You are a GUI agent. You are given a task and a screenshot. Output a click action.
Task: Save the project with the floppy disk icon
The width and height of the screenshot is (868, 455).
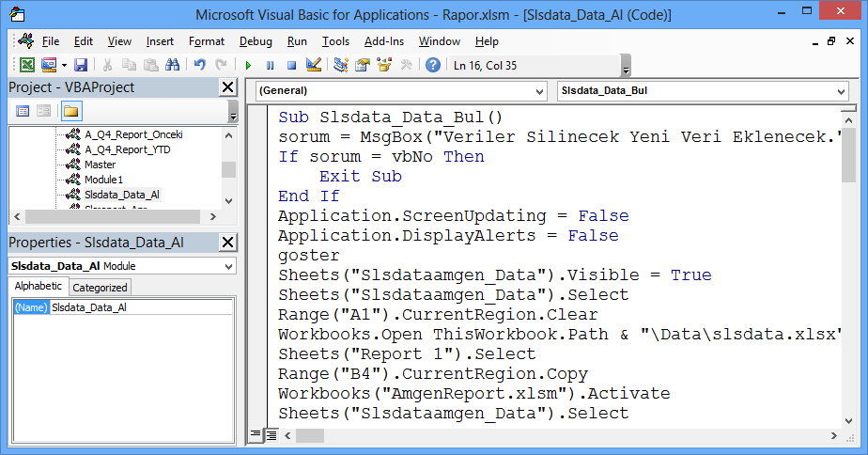(x=81, y=65)
